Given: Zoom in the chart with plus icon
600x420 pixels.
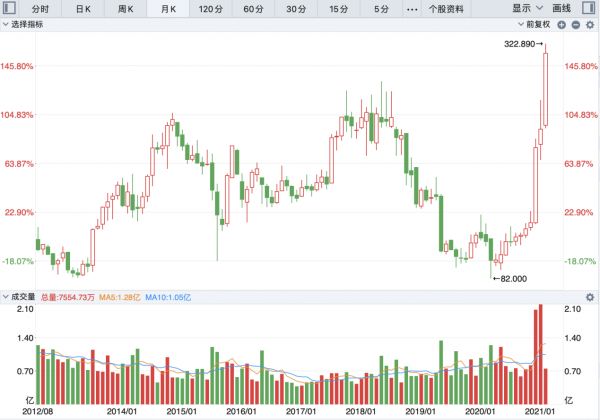Looking at the screenshot, I should pyautogui.click(x=561, y=24).
